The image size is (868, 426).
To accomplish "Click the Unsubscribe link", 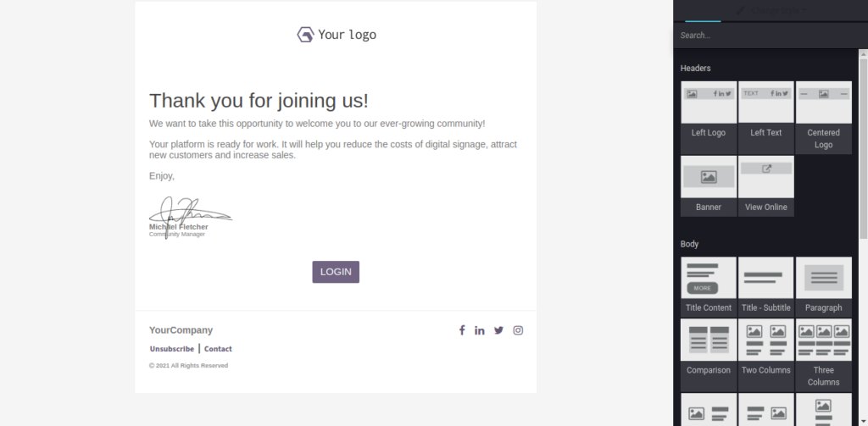I will point(171,349).
